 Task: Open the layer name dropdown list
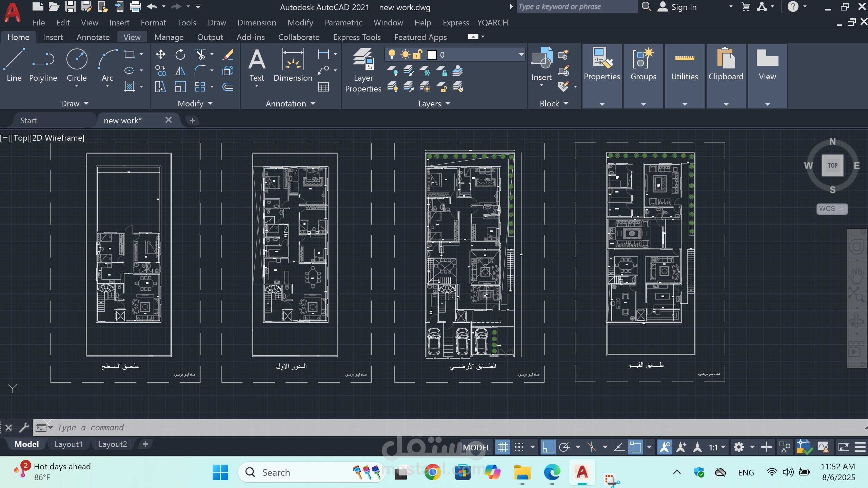(521, 55)
